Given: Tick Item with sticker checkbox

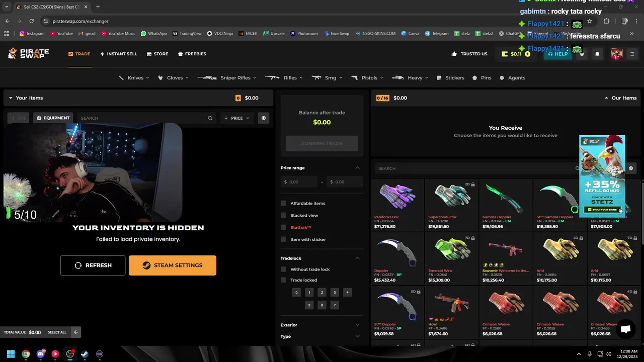Looking at the screenshot, I should point(283,239).
